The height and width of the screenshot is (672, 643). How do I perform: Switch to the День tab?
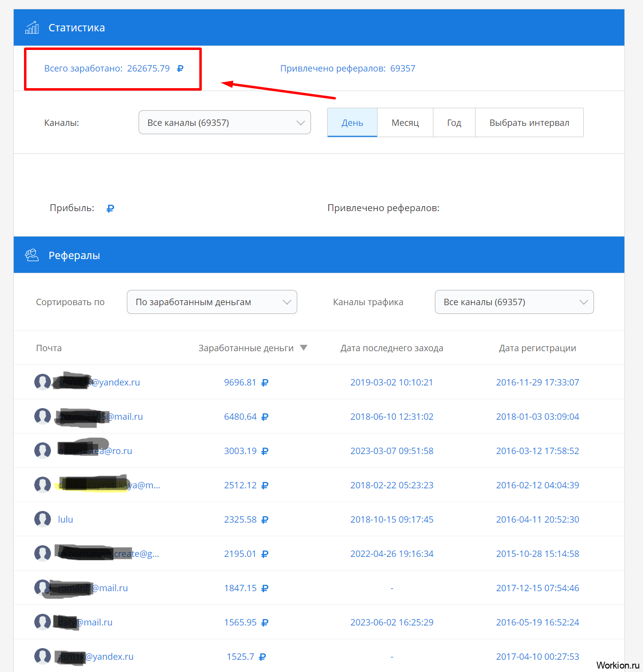(352, 122)
